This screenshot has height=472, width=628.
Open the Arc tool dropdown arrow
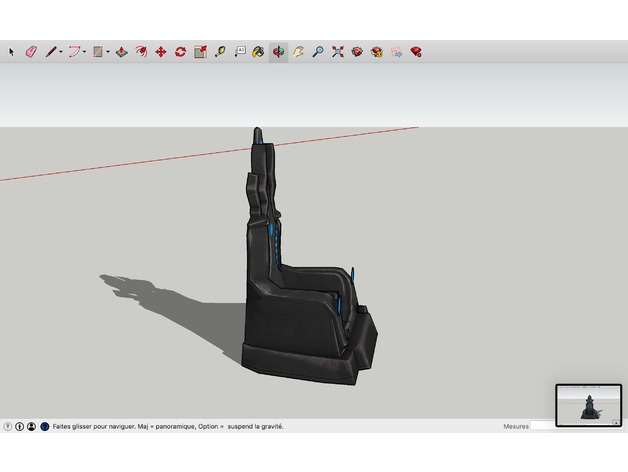[x=85, y=51]
